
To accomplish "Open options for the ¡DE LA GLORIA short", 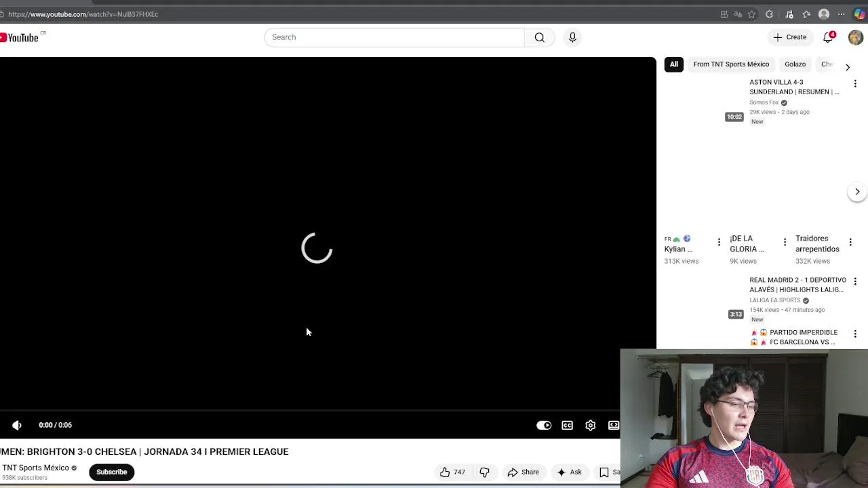I will click(785, 242).
